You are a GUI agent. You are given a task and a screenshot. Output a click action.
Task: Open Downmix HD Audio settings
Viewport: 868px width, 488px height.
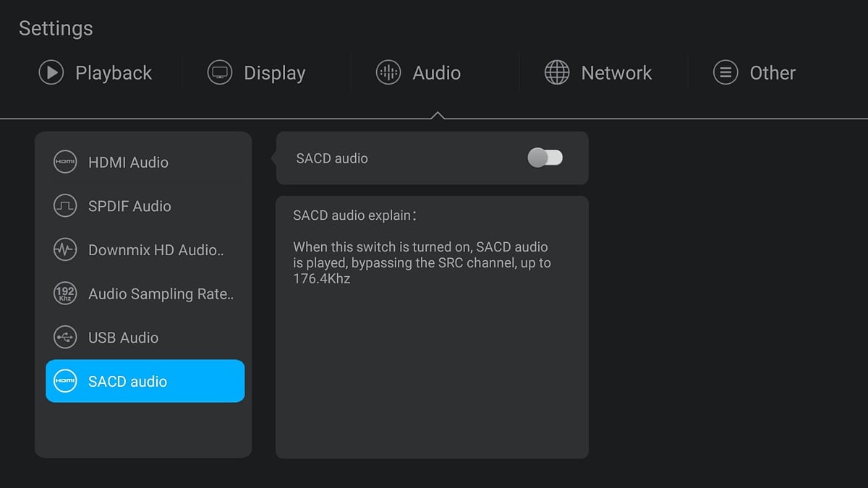pos(156,250)
